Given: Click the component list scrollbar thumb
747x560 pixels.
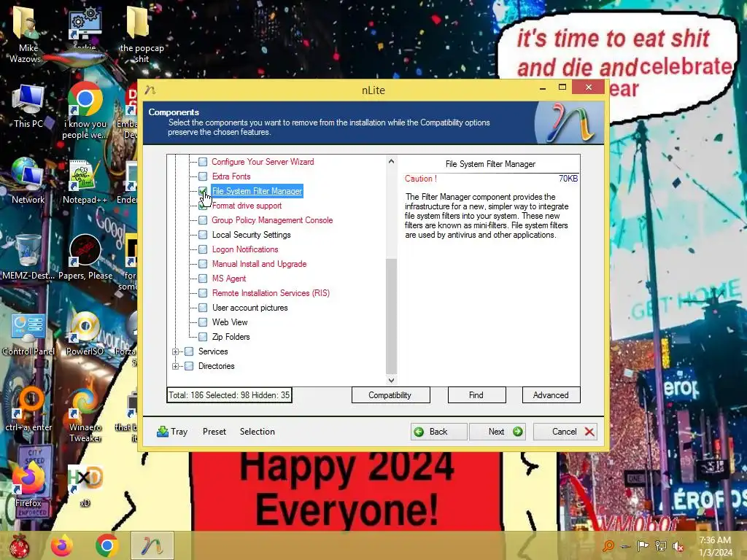Looking at the screenshot, I should point(391,316).
